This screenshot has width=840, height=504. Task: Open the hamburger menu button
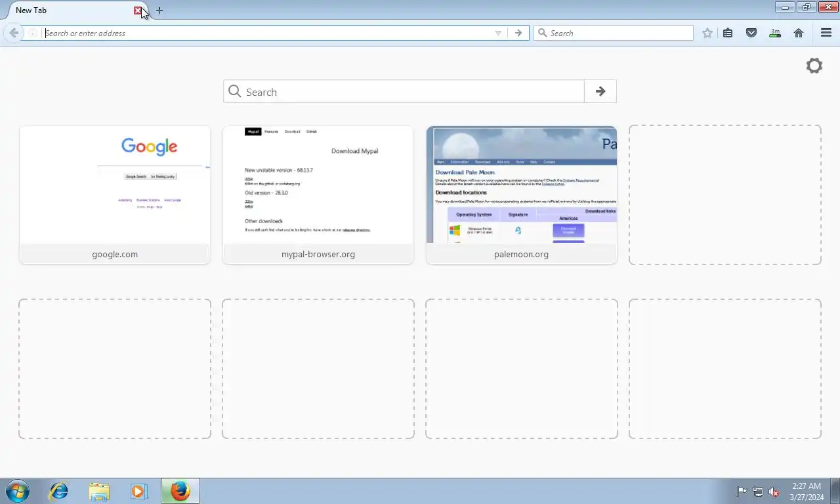coord(826,33)
